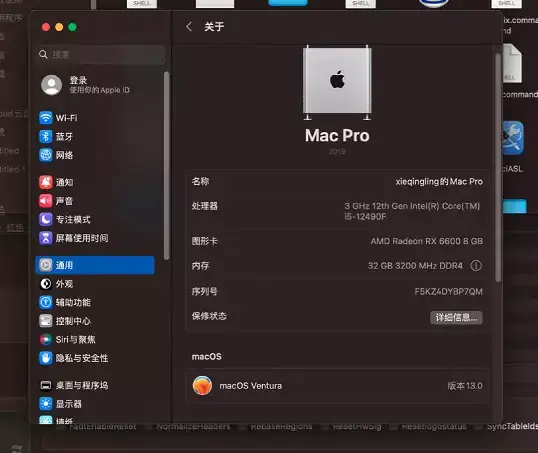Image resolution: width=538 pixels, height=453 pixels.
Task: Click the 关于 page title
Action: click(x=214, y=26)
